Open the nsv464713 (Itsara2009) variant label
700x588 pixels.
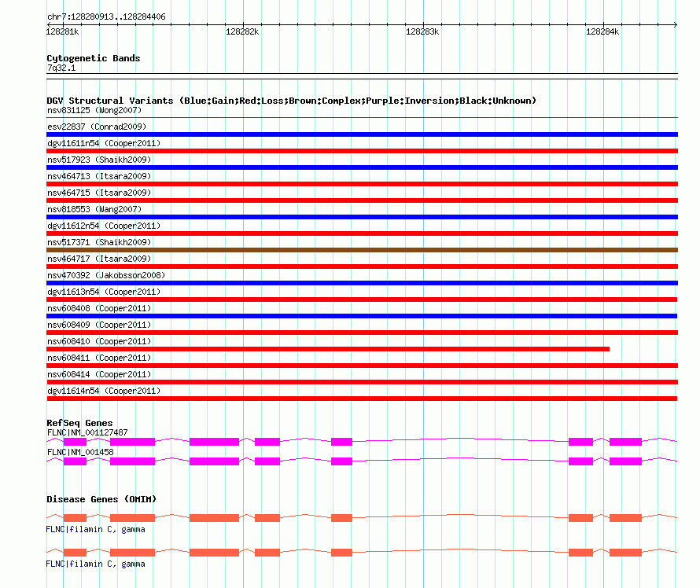pyautogui.click(x=99, y=176)
